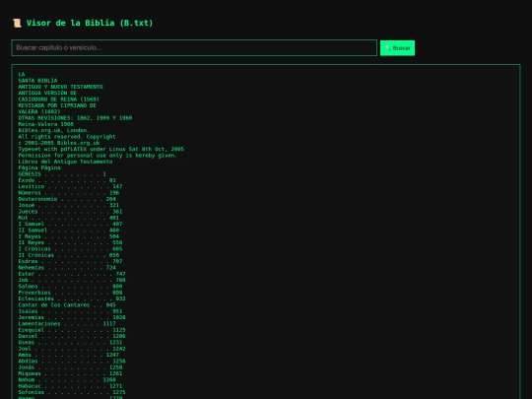Click the 'Página Página' line
The image size is (532, 399).
pos(39,167)
